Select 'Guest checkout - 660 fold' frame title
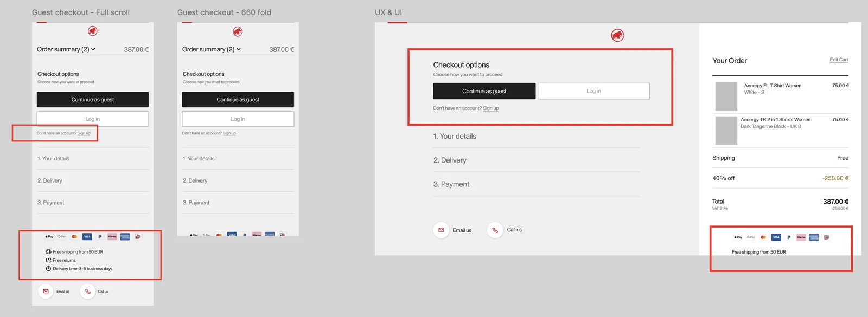Screen dimensions: 868x317 click(224, 12)
